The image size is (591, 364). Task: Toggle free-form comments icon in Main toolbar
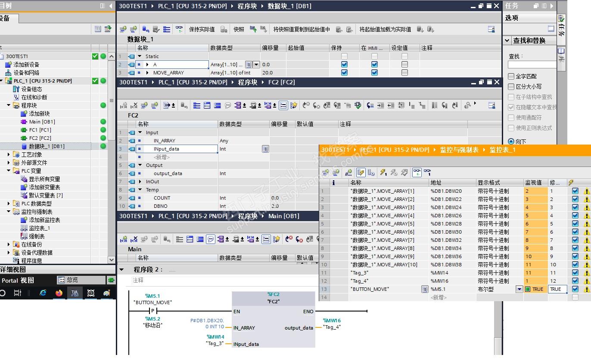[x=211, y=239]
